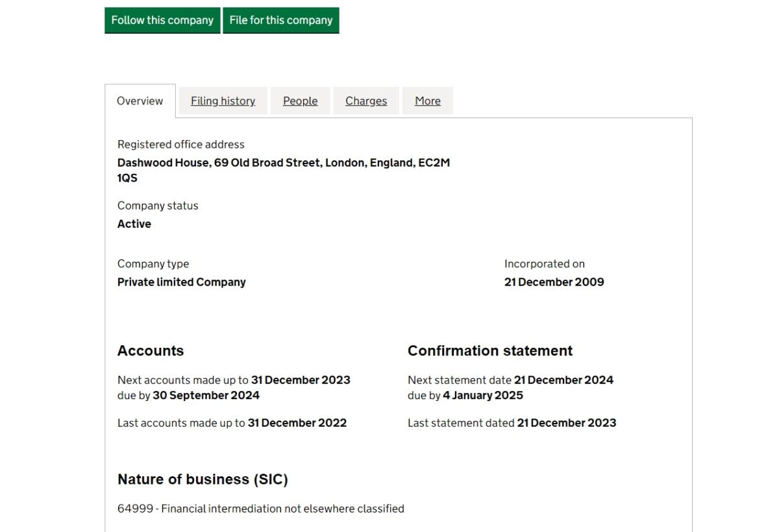Click the 4 January 2025 statement due date
Screen dimensions: 779x532
click(482, 395)
